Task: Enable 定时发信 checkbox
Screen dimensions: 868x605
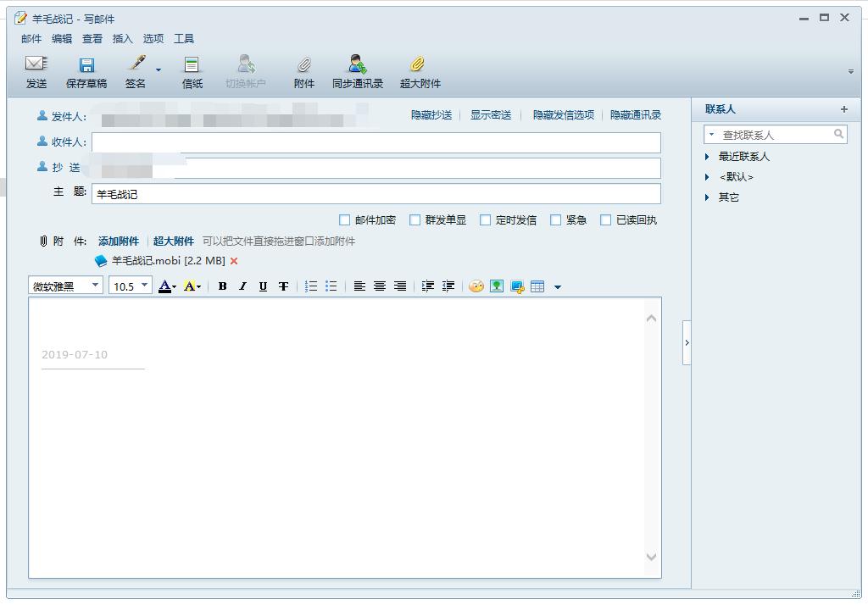Action: pos(485,220)
